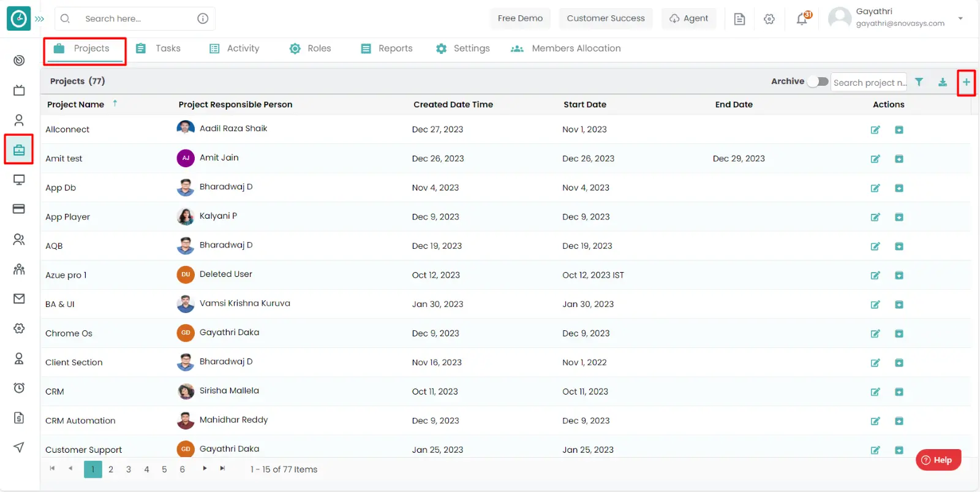The width and height of the screenshot is (980, 492).
Task: Open the briefcase projects icon in sidebar
Action: [19, 150]
